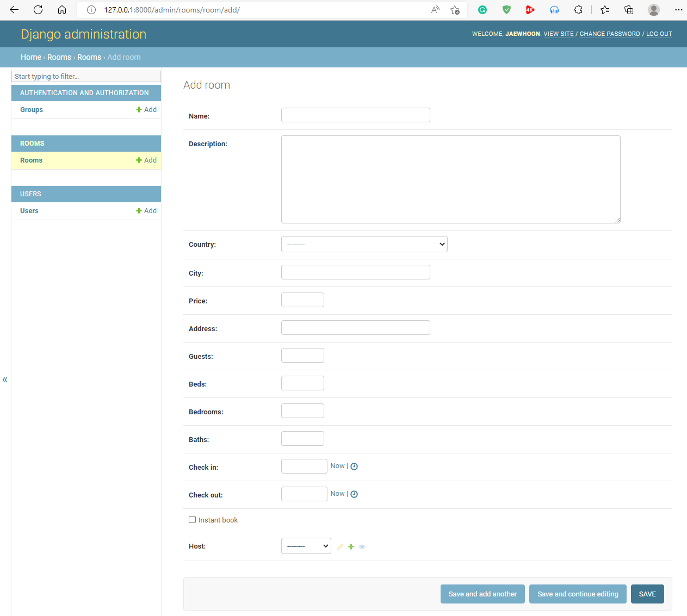This screenshot has width=687, height=616.
Task: Focus the Beds number field
Action: tap(302, 383)
